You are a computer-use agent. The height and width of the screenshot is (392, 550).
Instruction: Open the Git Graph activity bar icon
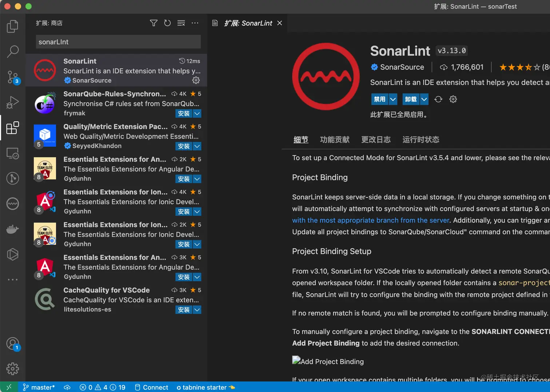point(13,178)
